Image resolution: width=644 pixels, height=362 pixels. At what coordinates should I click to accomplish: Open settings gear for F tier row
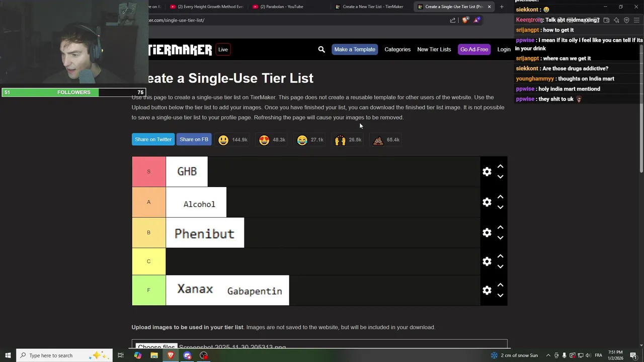click(x=487, y=290)
